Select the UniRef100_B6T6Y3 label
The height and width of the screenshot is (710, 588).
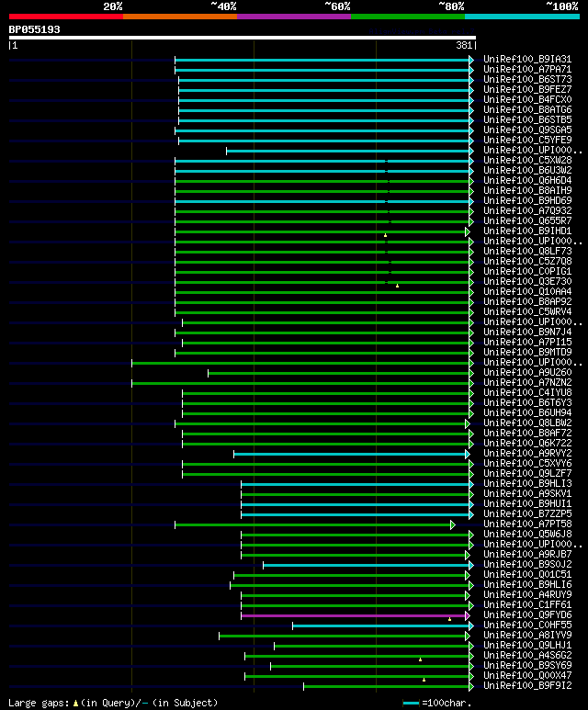click(527, 403)
